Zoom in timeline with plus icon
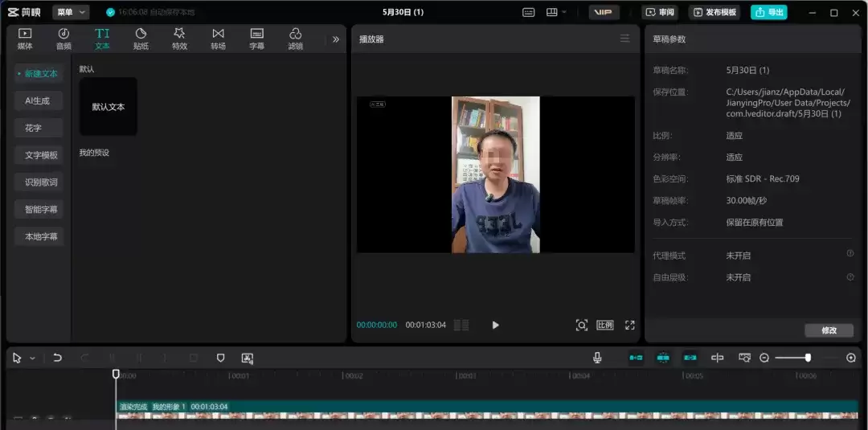Image resolution: width=868 pixels, height=430 pixels. (851, 358)
